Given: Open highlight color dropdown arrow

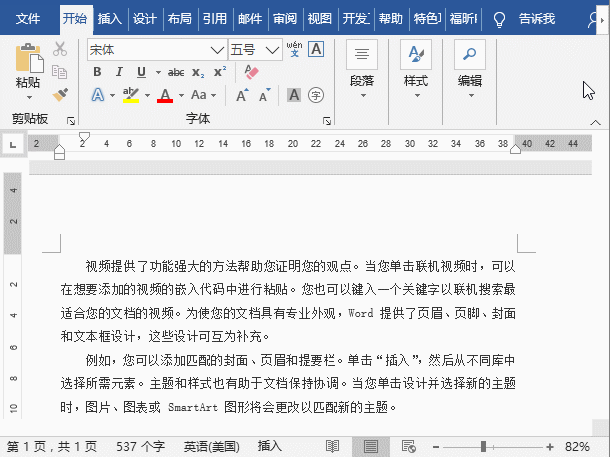Looking at the screenshot, I should 147,95.
